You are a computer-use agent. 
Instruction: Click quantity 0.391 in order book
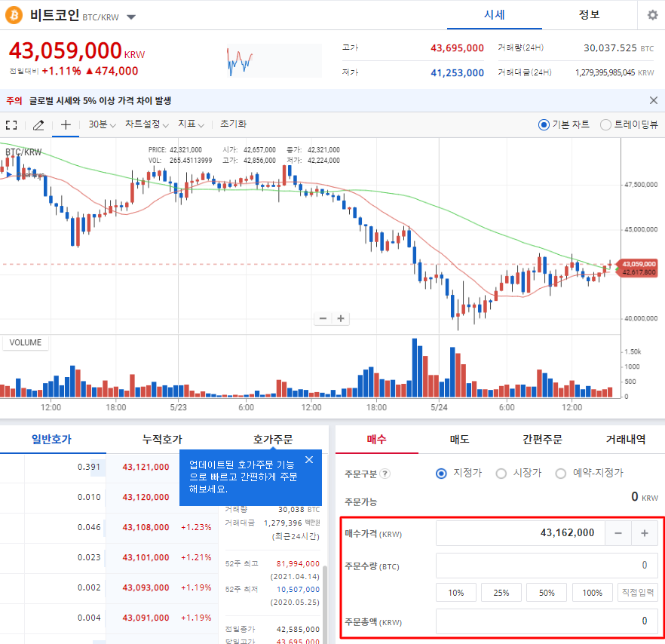(x=89, y=467)
